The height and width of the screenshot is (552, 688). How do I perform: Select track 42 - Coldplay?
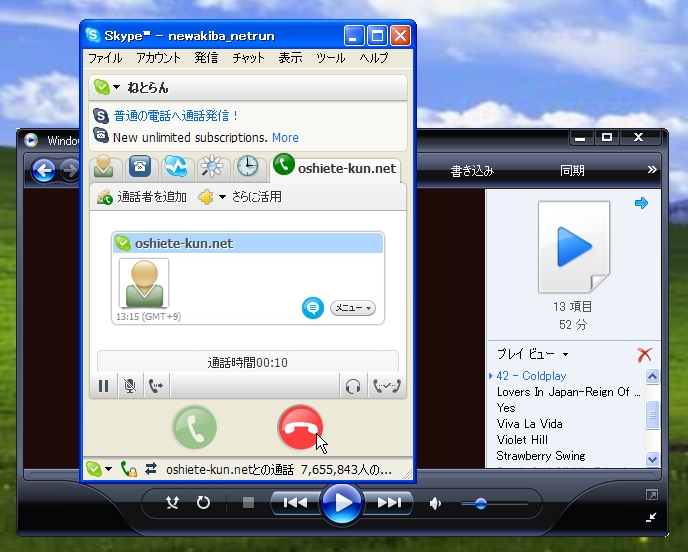pos(531,376)
